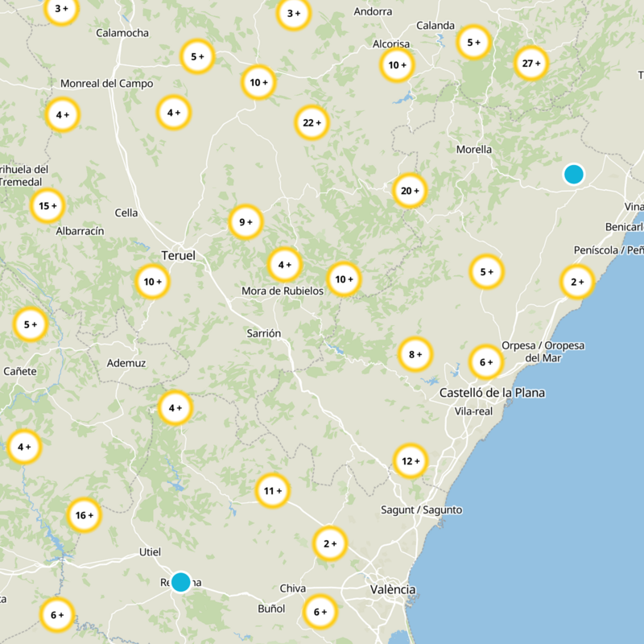Open the 15+ cluster near Albarracín
644x644 pixels.
click(x=47, y=206)
